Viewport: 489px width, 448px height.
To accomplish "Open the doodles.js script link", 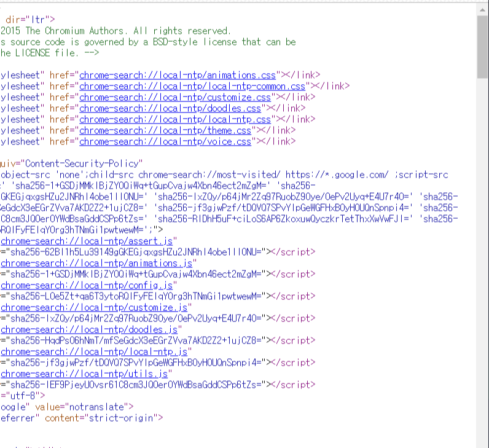I will tap(89, 330).
